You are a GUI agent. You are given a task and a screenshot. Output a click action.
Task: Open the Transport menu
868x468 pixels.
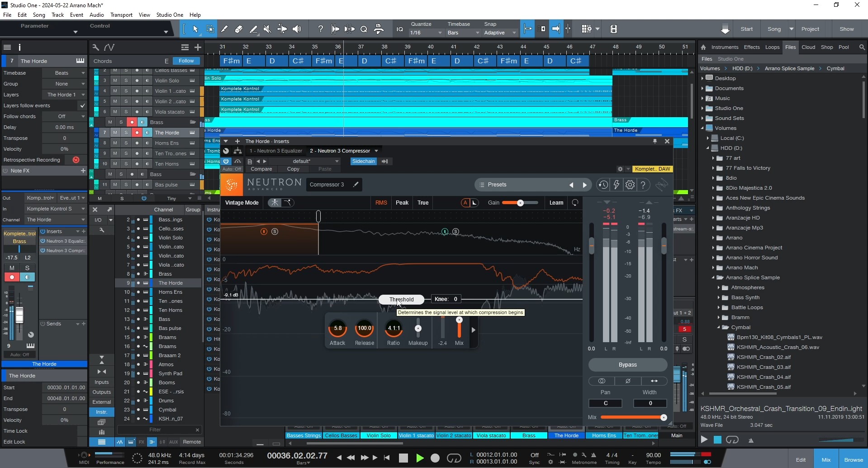click(121, 14)
